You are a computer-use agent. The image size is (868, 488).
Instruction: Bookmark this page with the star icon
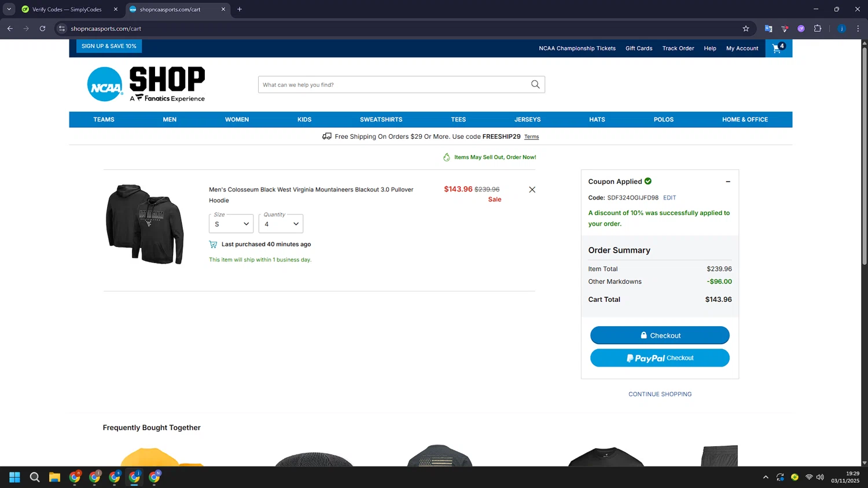point(746,28)
